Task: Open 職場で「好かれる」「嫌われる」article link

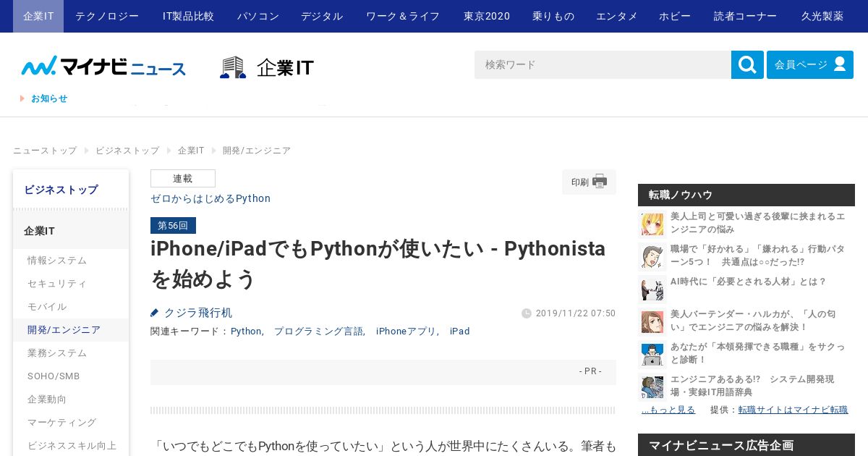Action: [757, 256]
